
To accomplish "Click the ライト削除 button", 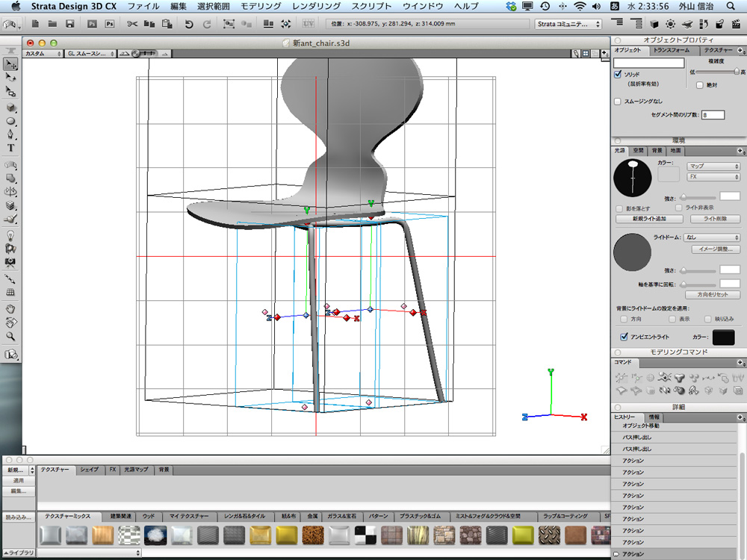I will click(715, 219).
